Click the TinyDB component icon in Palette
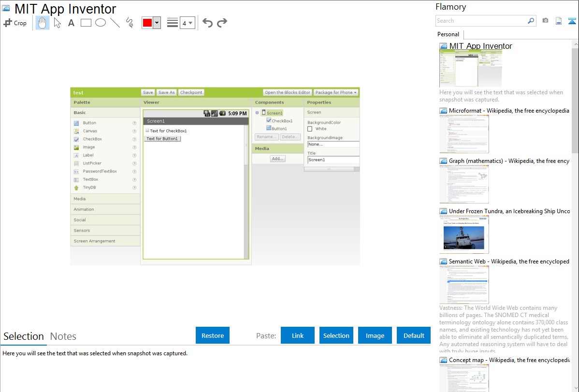Screen dimensions: 579x392 pyautogui.click(x=76, y=188)
